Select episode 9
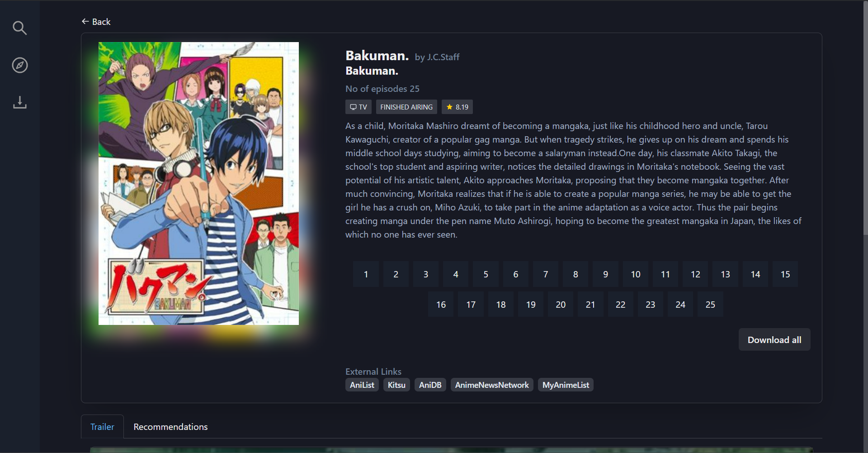The image size is (868, 453). [x=606, y=274]
